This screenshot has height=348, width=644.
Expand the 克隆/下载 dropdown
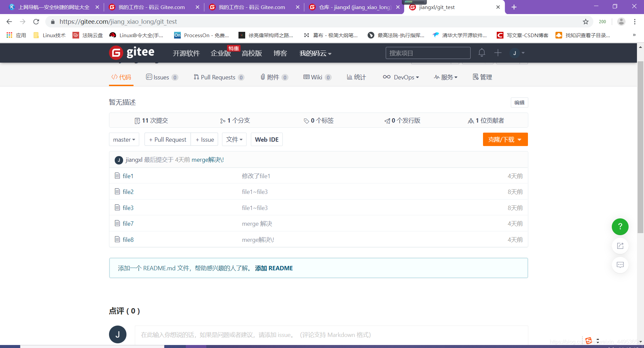coord(505,139)
